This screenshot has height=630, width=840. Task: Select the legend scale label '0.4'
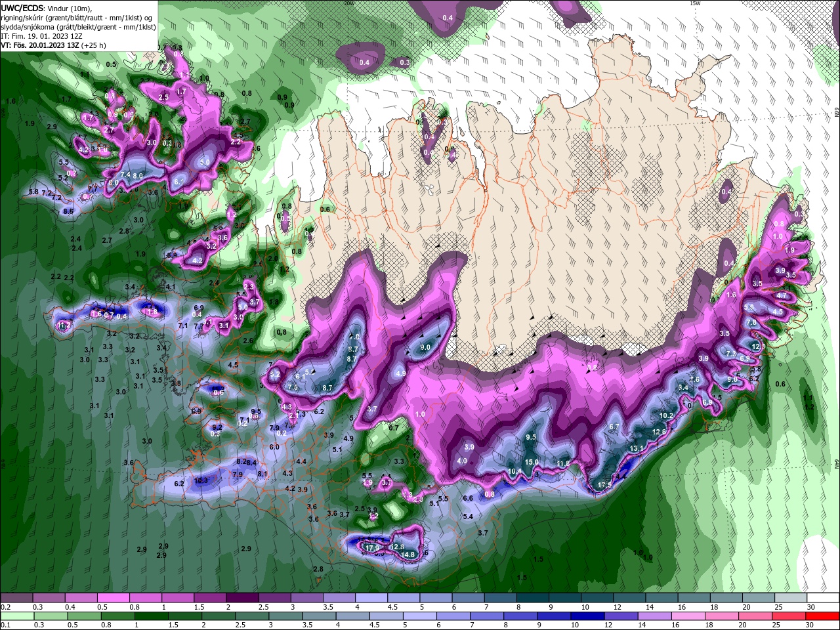tap(70, 608)
